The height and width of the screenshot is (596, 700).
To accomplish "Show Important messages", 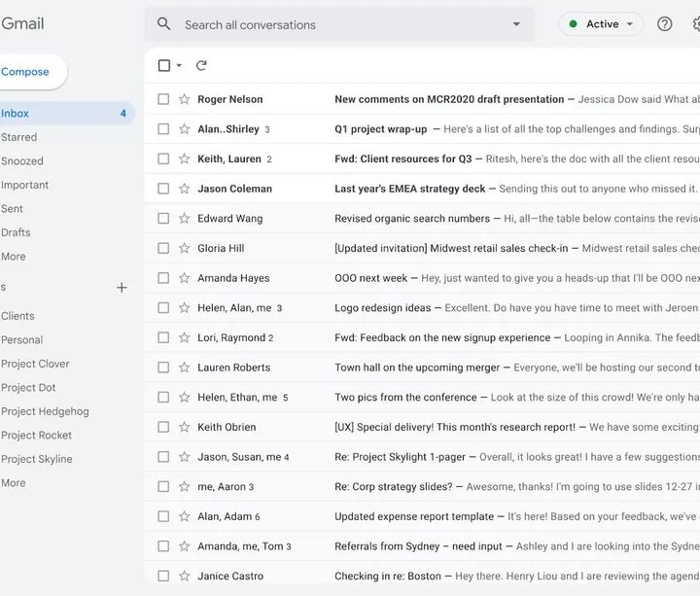I will (24, 185).
